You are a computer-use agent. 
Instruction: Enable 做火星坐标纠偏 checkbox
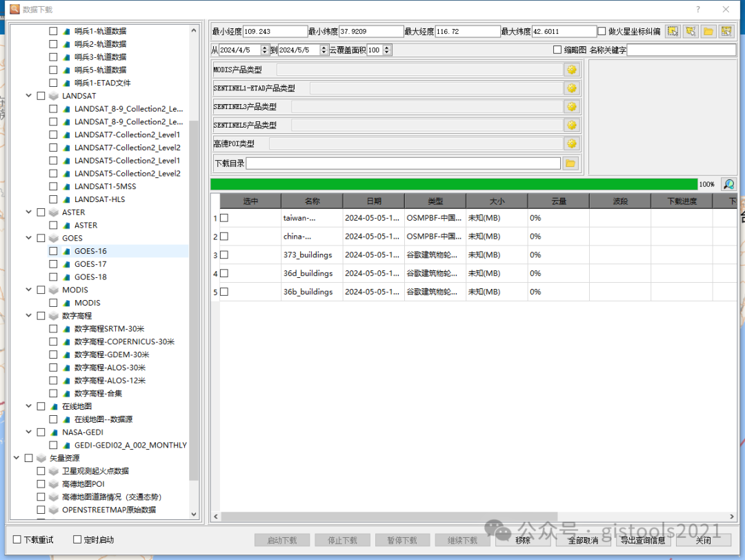click(602, 31)
